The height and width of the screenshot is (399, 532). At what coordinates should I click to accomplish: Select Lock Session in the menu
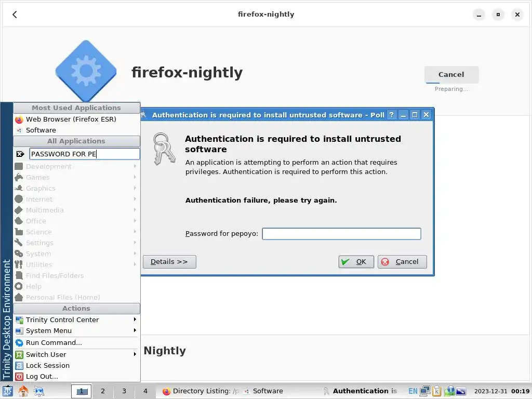click(77, 365)
